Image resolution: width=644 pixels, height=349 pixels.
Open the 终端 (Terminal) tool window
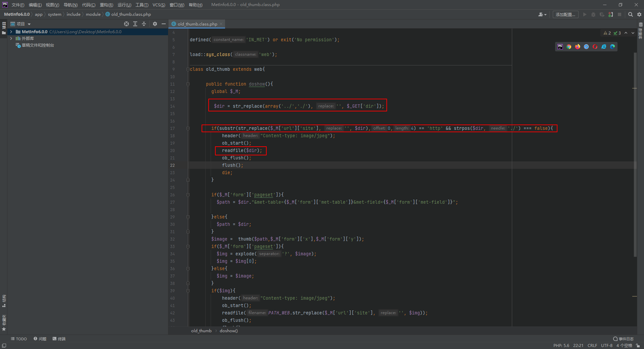59,339
